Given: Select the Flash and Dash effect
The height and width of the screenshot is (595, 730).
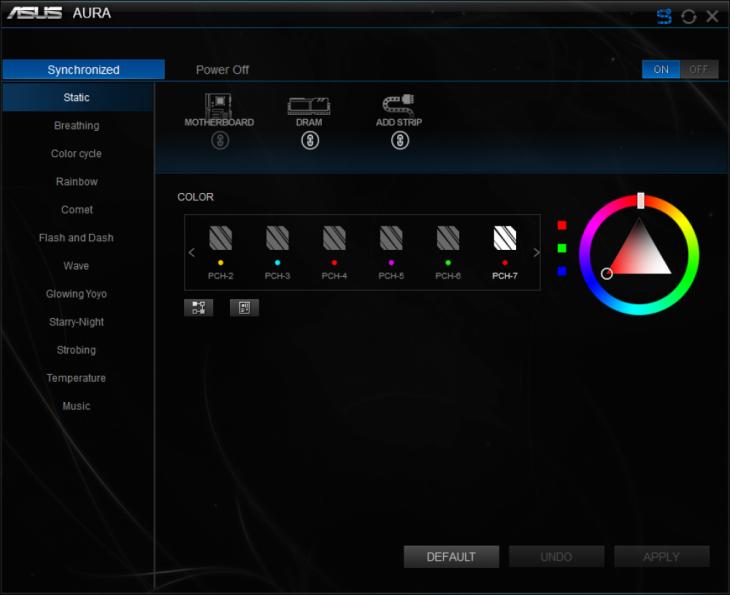Looking at the screenshot, I should click(x=76, y=237).
